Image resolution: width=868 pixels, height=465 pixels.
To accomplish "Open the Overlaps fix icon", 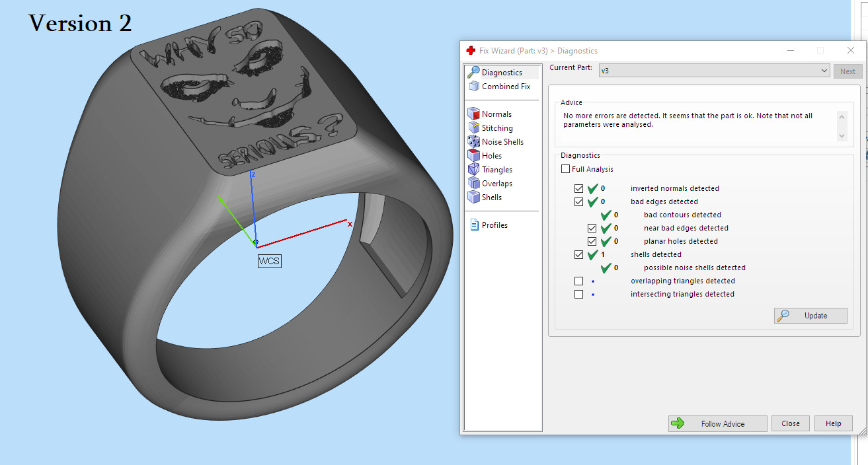I will click(x=473, y=184).
